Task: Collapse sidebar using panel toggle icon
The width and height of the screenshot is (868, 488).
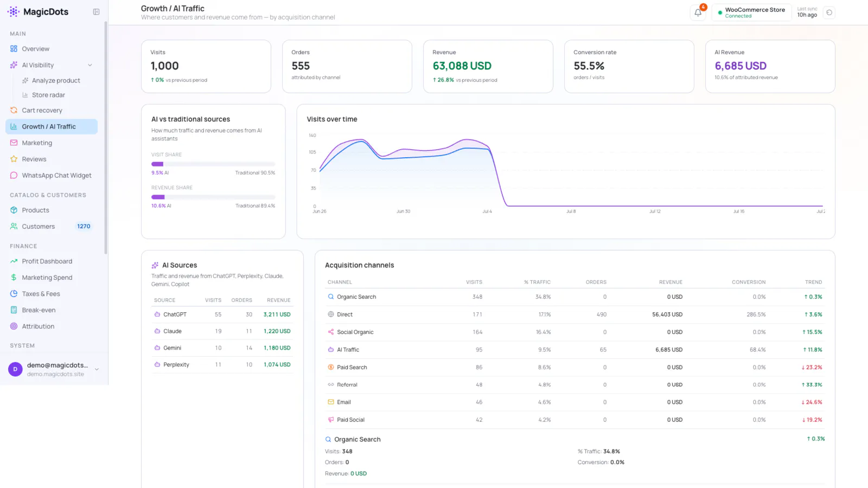Action: coord(96,12)
